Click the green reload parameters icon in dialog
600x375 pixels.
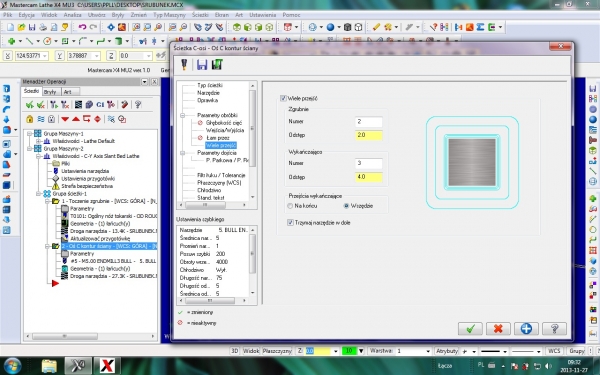pyautogui.click(x=217, y=65)
